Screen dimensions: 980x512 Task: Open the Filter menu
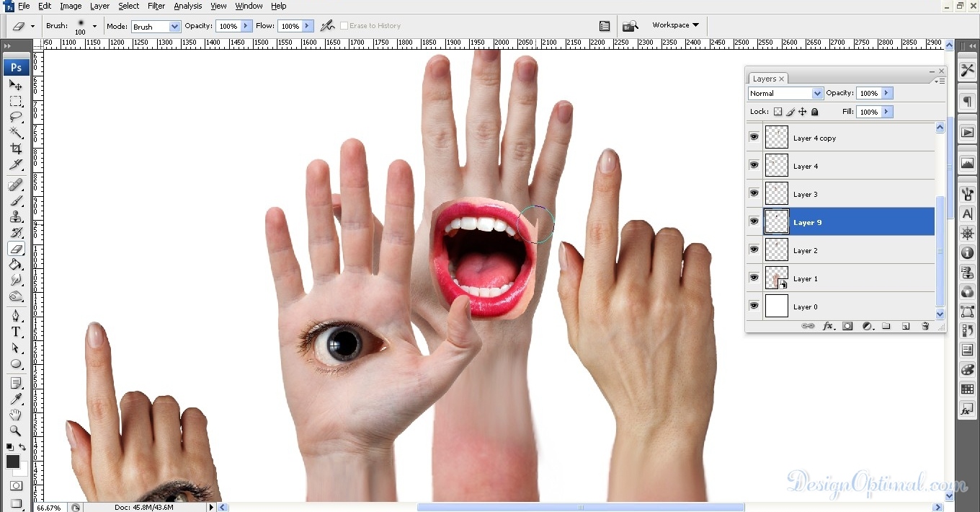156,6
